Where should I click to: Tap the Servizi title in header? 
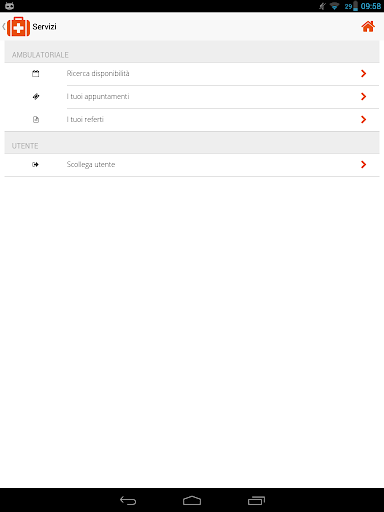[44, 27]
